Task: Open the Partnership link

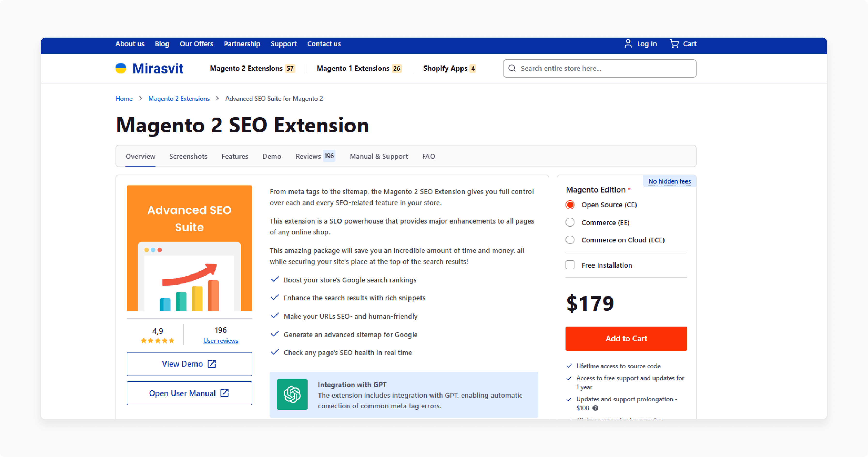Action: (242, 43)
